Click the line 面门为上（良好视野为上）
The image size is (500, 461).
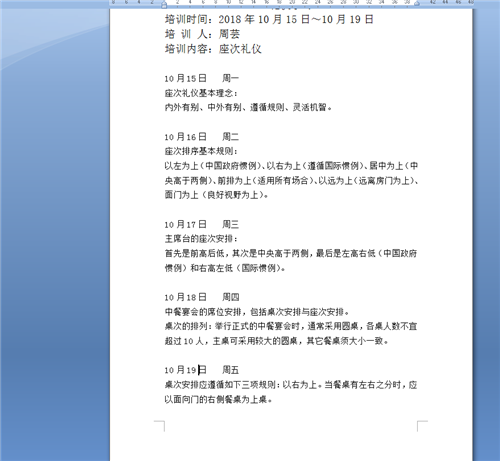(x=216, y=195)
